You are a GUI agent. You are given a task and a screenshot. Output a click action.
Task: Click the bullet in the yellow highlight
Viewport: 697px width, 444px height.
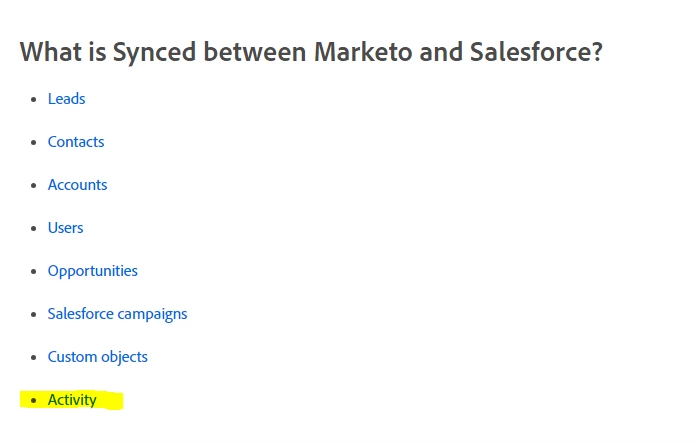pos(33,401)
